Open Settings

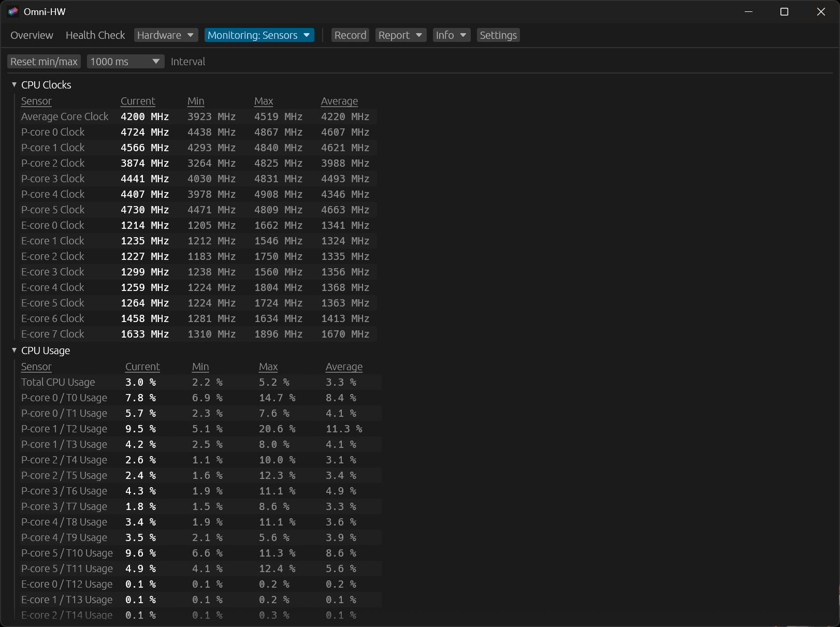pyautogui.click(x=498, y=35)
